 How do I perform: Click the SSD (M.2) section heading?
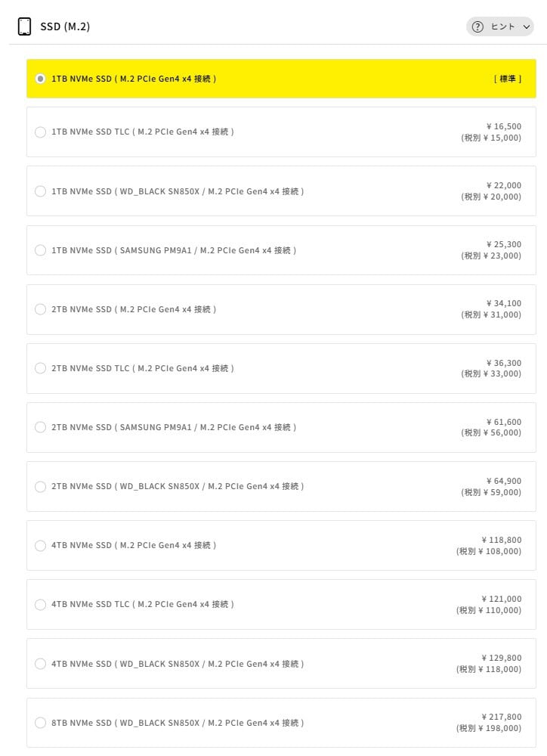click(65, 26)
